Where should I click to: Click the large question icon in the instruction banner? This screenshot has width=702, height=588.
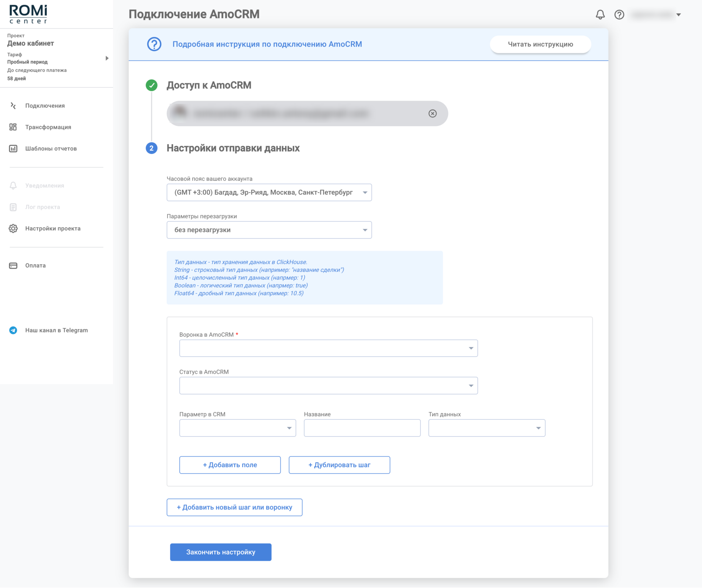(154, 44)
